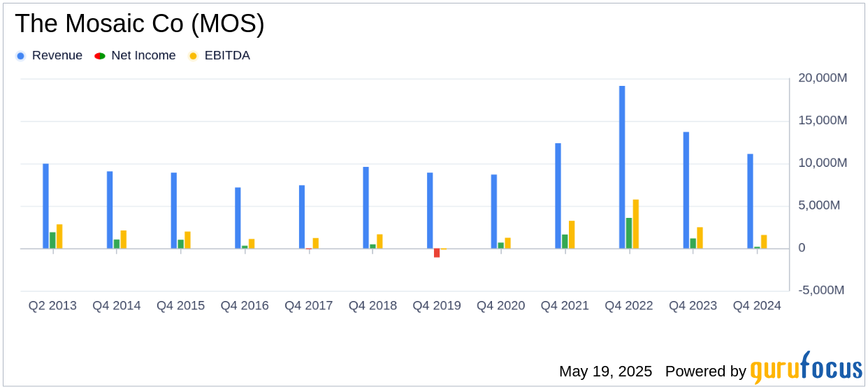Select the Q4 2021 EBITDA bar

pyautogui.click(x=572, y=235)
